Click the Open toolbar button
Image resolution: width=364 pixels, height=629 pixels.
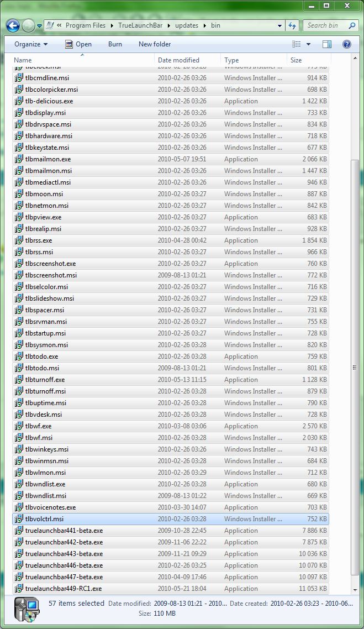coord(78,44)
